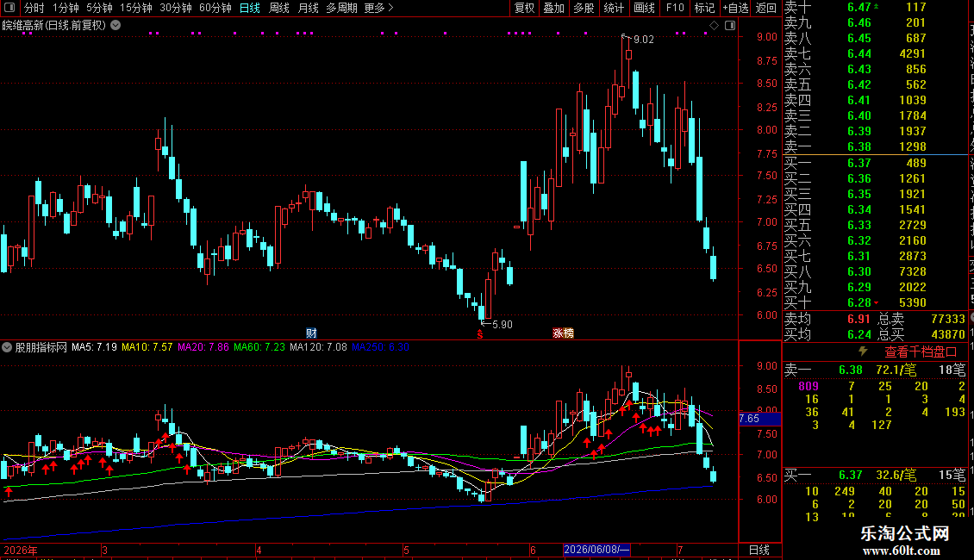The height and width of the screenshot is (560, 974).
Task: Click the 买十 price 6.28
Action: coord(859,302)
